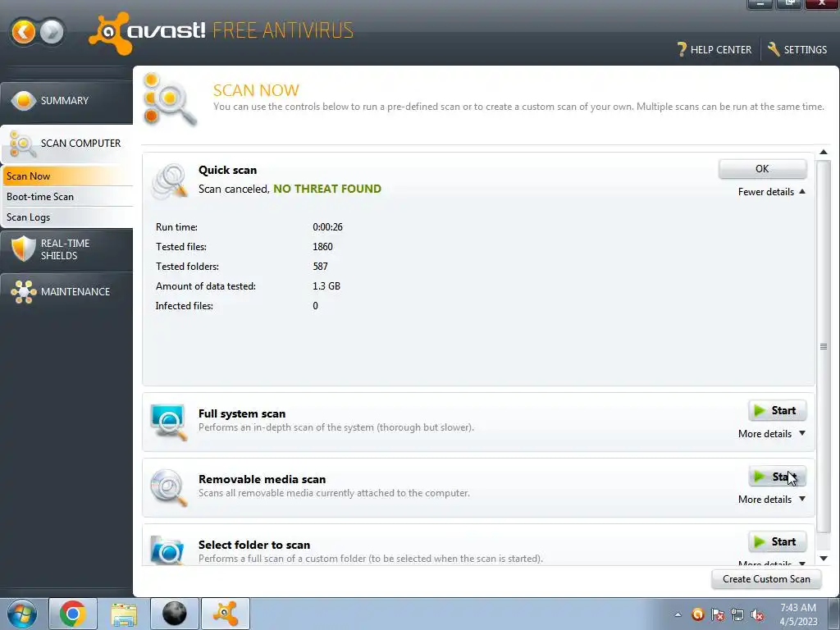Click the avast system tray icon

pos(697,614)
